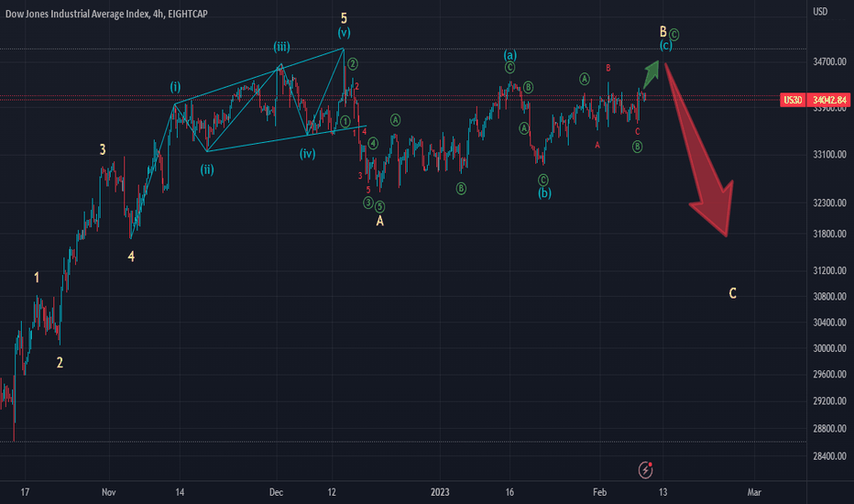The width and height of the screenshot is (854, 504).
Task: Select the yellow C wave label near Mar
Action: tap(732, 293)
